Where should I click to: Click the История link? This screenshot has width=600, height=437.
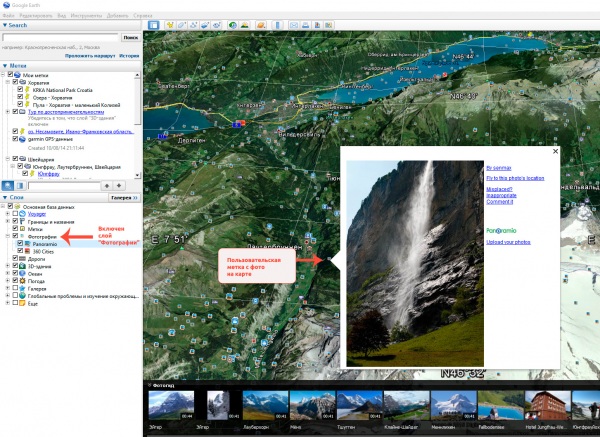point(129,56)
